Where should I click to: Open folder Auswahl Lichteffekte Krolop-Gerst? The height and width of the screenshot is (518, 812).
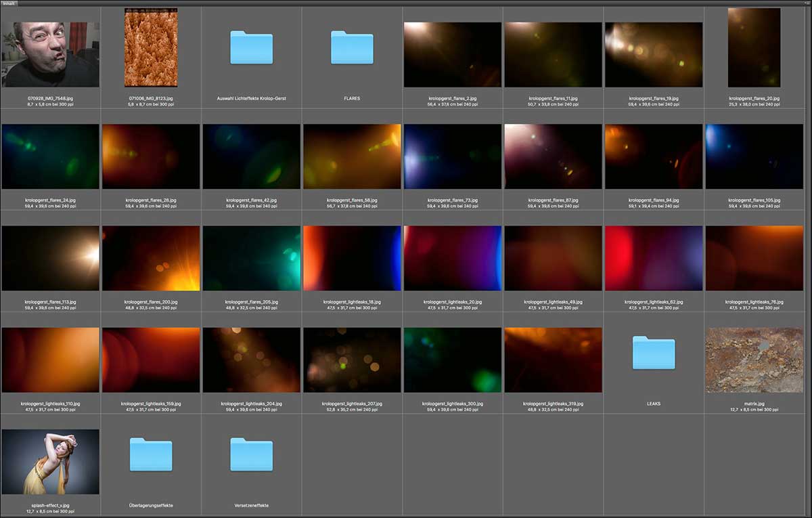pos(251,47)
